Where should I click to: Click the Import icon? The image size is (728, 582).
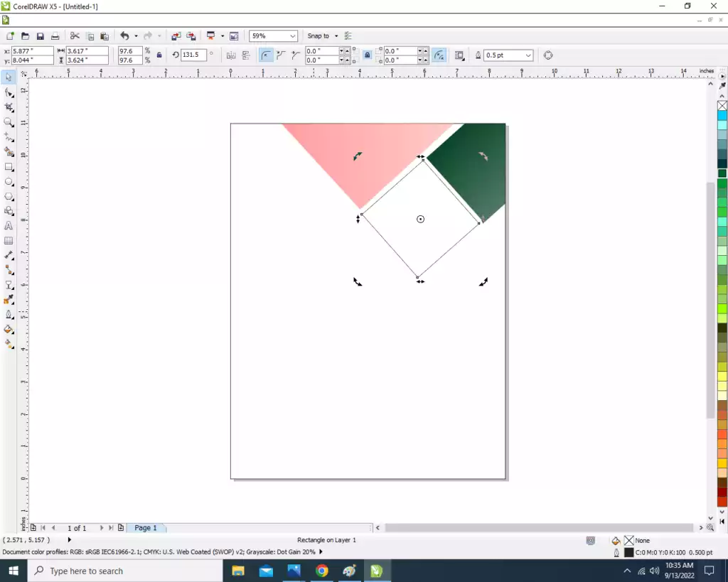tap(176, 36)
